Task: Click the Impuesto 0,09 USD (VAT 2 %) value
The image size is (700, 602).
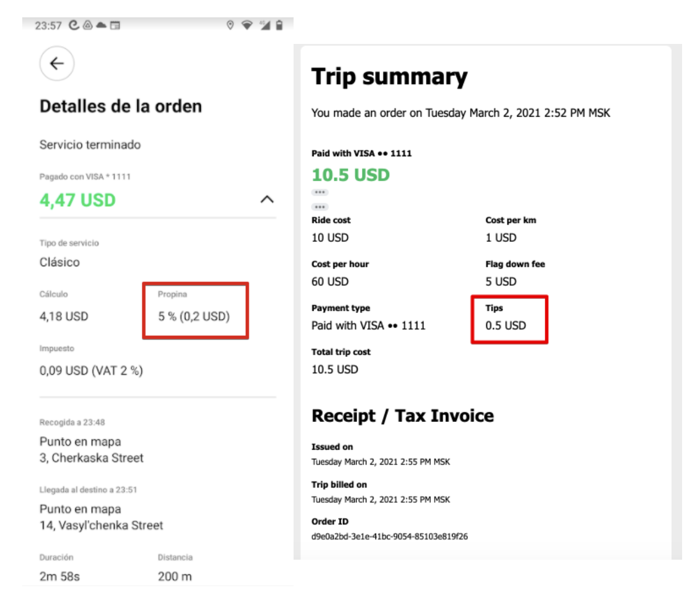Action: [x=91, y=370]
